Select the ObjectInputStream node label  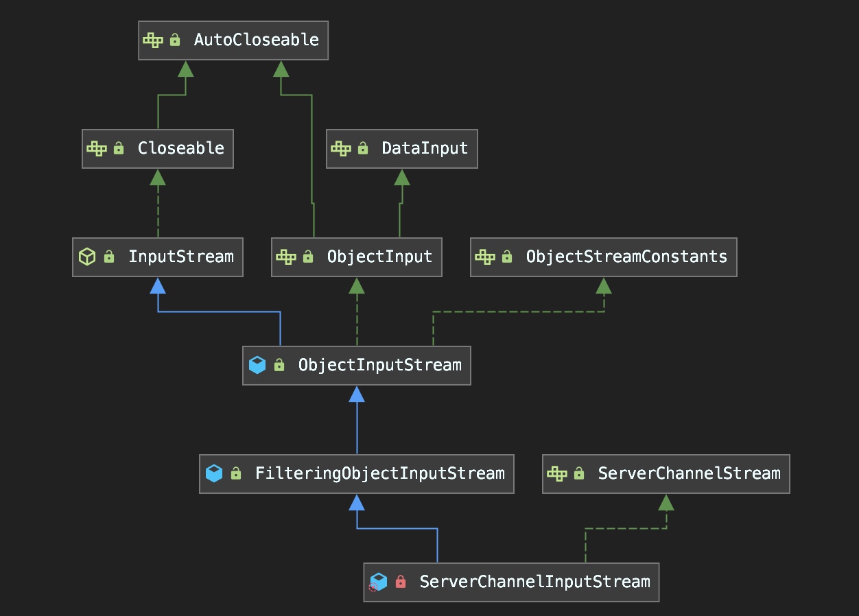point(379,365)
